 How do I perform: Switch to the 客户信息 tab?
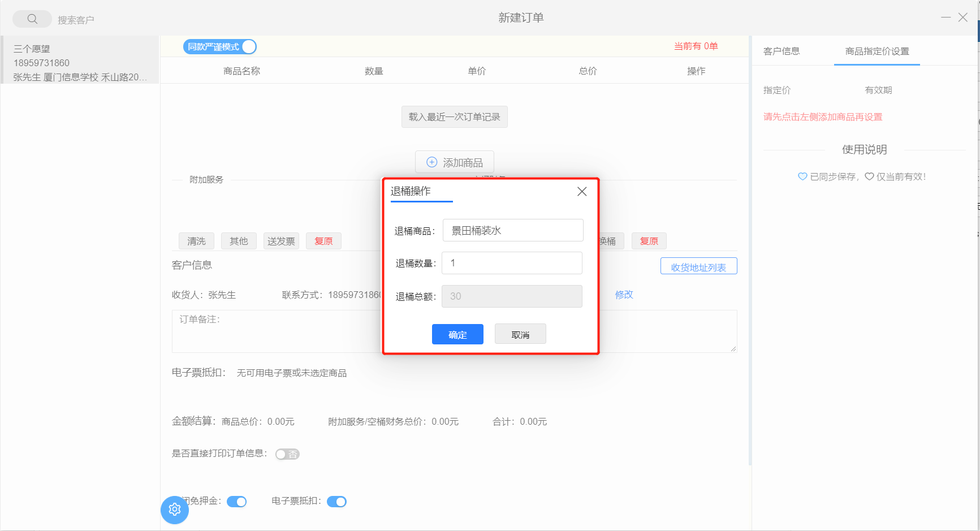(x=782, y=51)
